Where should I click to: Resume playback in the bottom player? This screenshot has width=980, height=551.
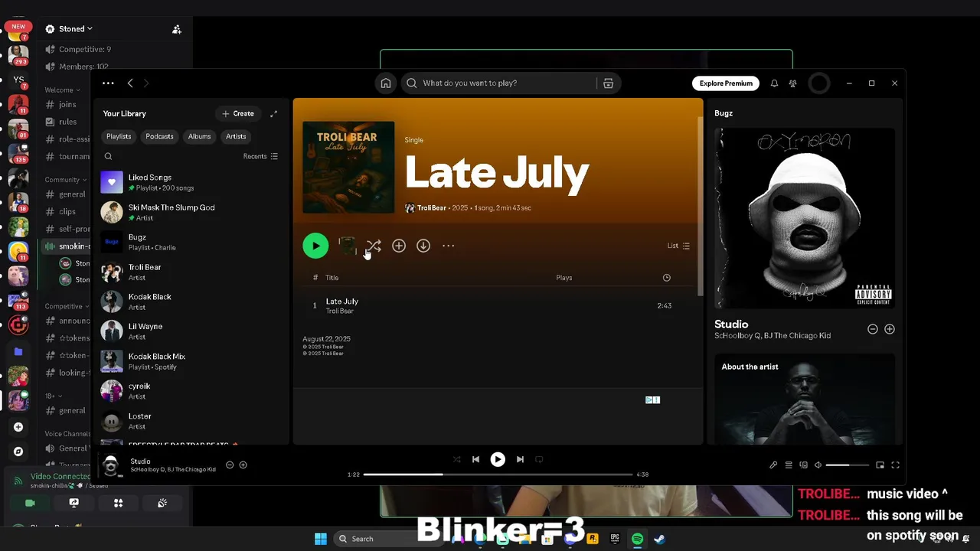(x=498, y=459)
